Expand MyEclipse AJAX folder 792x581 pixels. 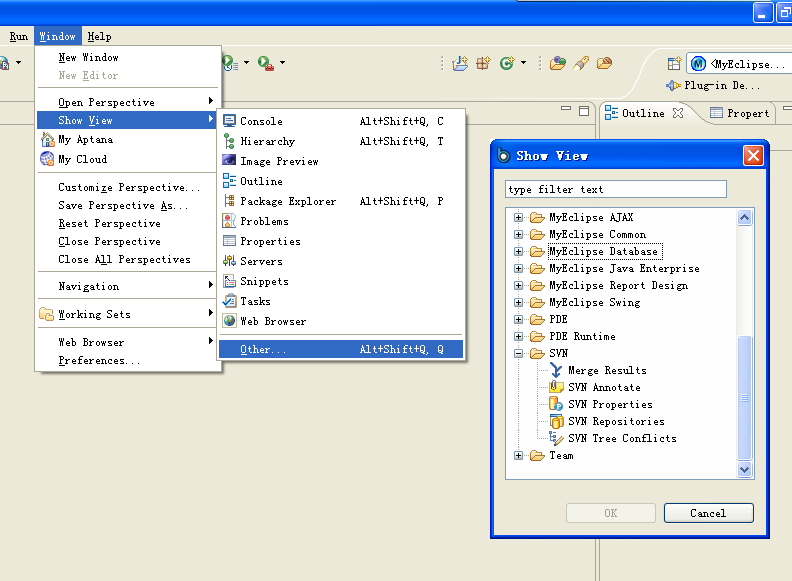tap(518, 217)
